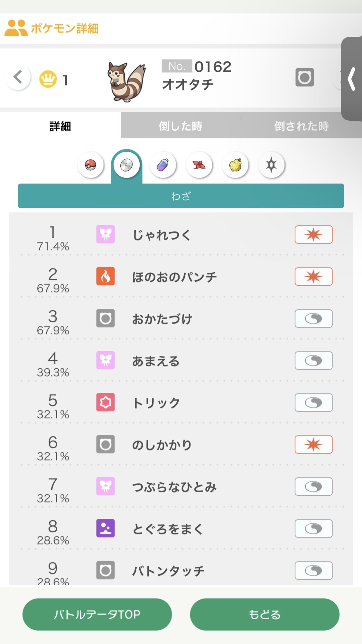
Task: Select the held item potion icon
Action: pyautogui.click(x=163, y=165)
